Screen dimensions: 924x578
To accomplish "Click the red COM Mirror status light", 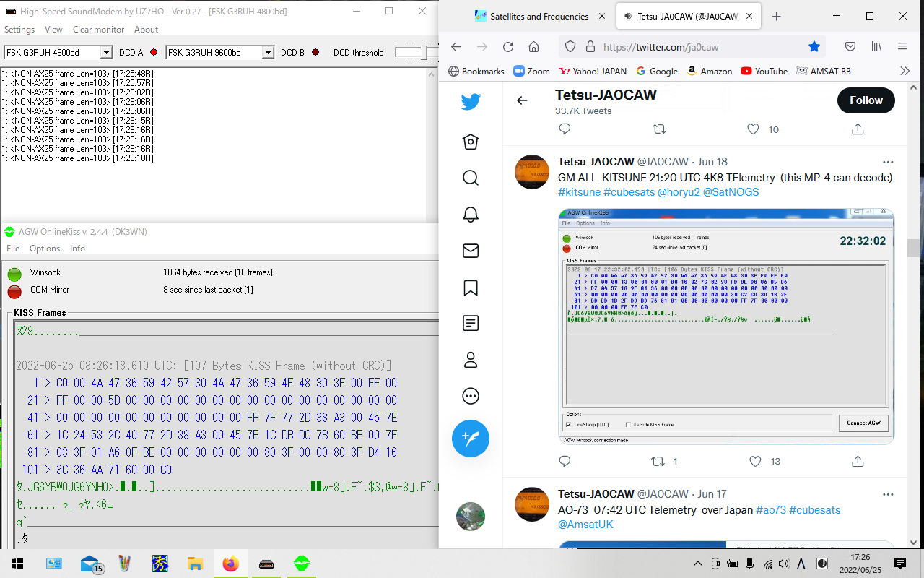I will click(14, 292).
